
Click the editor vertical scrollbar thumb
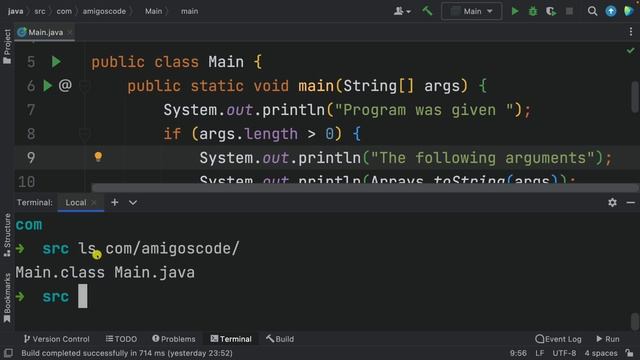[635, 96]
